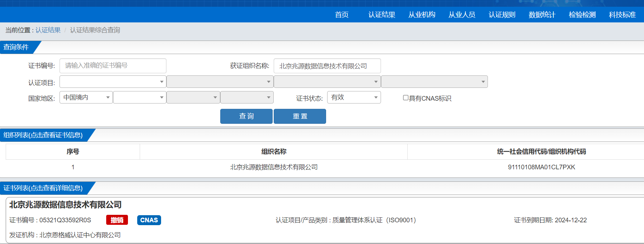Click 北京兆源数据信息技术有限公司 in organization table row
The image size is (644, 244).
coord(274,167)
